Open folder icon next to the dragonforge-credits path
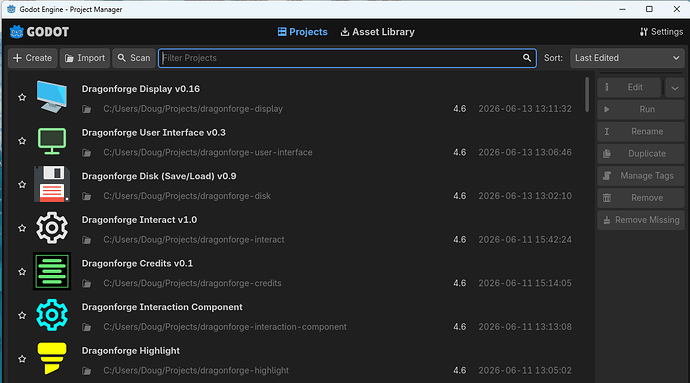The image size is (690, 383). click(87, 284)
